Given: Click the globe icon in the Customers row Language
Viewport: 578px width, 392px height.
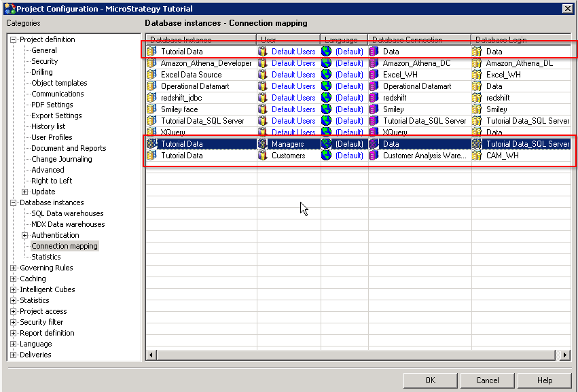Looking at the screenshot, I should (327, 155).
